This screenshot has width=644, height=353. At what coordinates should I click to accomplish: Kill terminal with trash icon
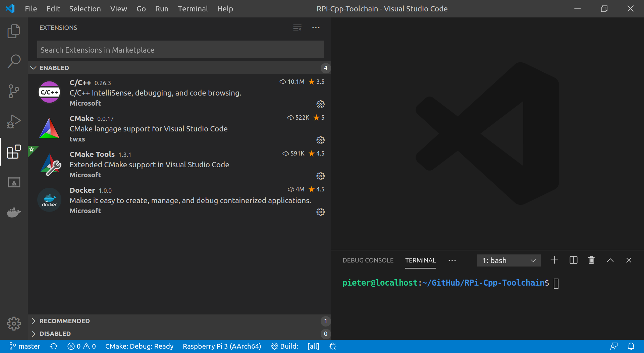click(591, 260)
